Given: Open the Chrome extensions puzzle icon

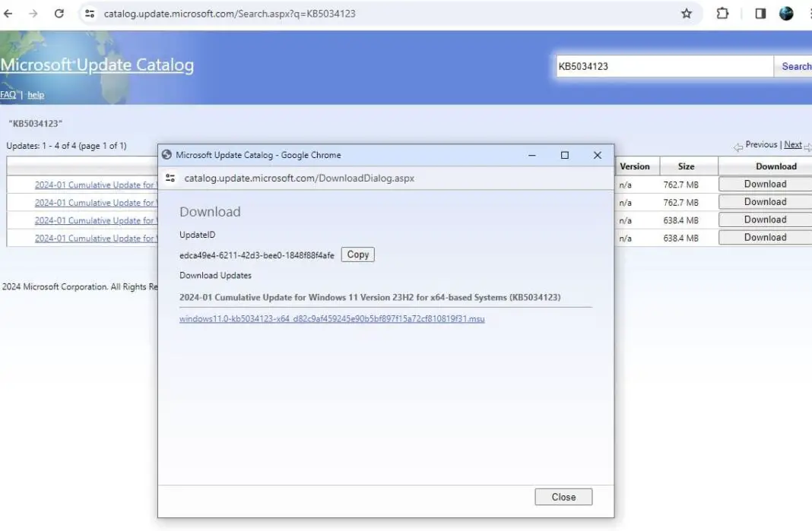Looking at the screenshot, I should (722, 13).
